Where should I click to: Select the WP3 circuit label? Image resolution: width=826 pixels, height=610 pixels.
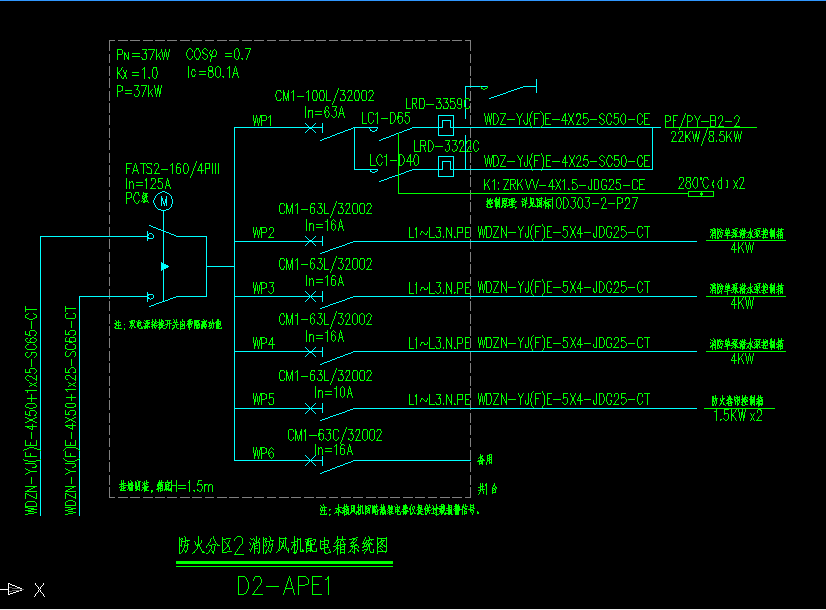tap(263, 288)
